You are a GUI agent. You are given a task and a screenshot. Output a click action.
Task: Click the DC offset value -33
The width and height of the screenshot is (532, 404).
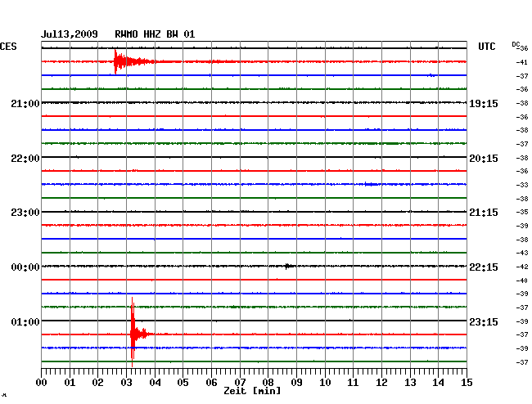[x=522, y=185]
